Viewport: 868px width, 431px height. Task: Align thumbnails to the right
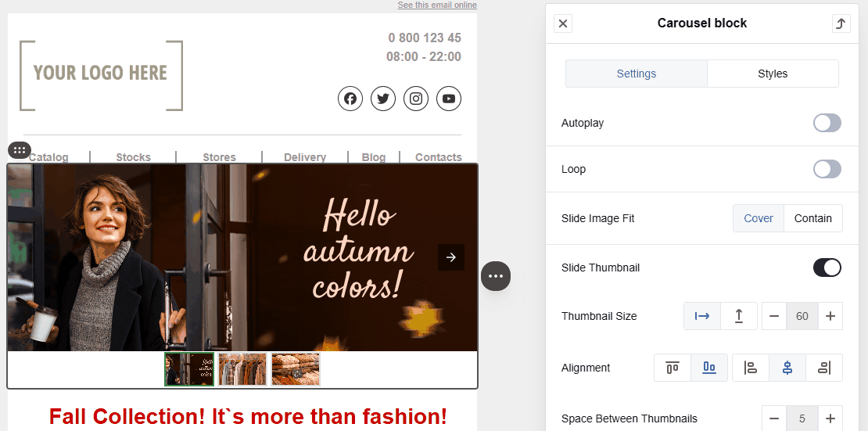(824, 368)
